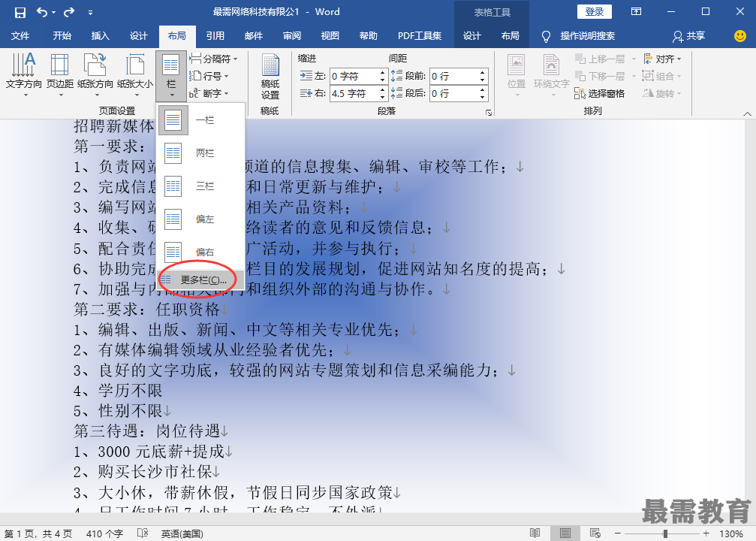
Task: Choose 偏右 right column option
Action: 200,252
